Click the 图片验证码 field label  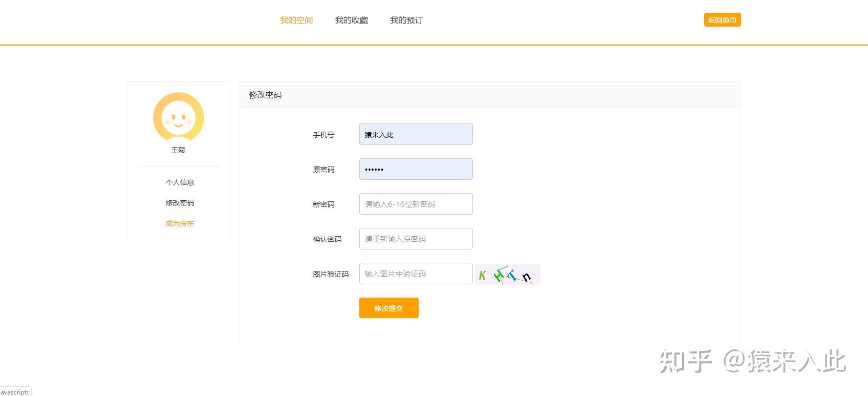(x=331, y=274)
